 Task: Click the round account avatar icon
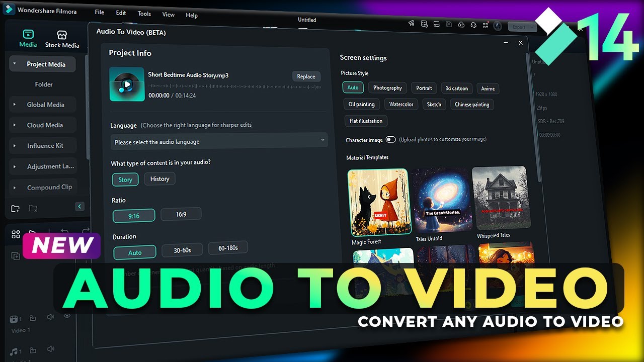[x=498, y=26]
